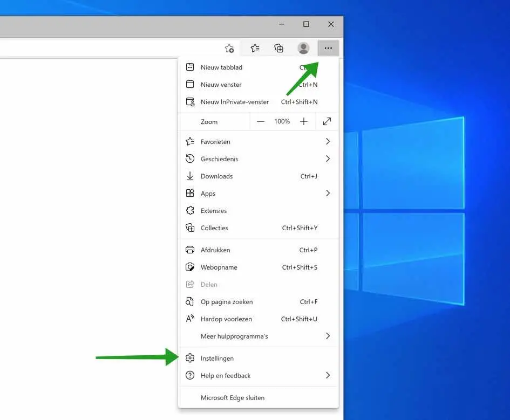Click the Hardop voorlezen icon
Screen dimensions: 510x420
pos(190,318)
